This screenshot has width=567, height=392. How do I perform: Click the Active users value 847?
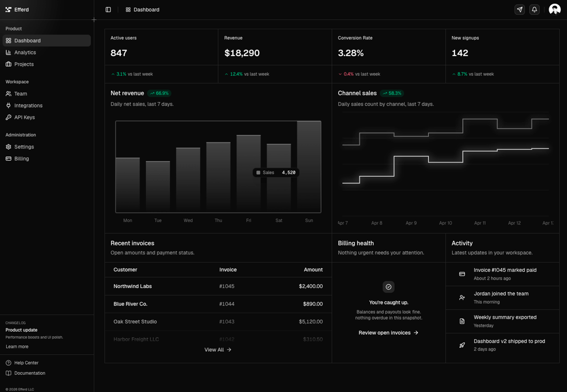pos(119,53)
